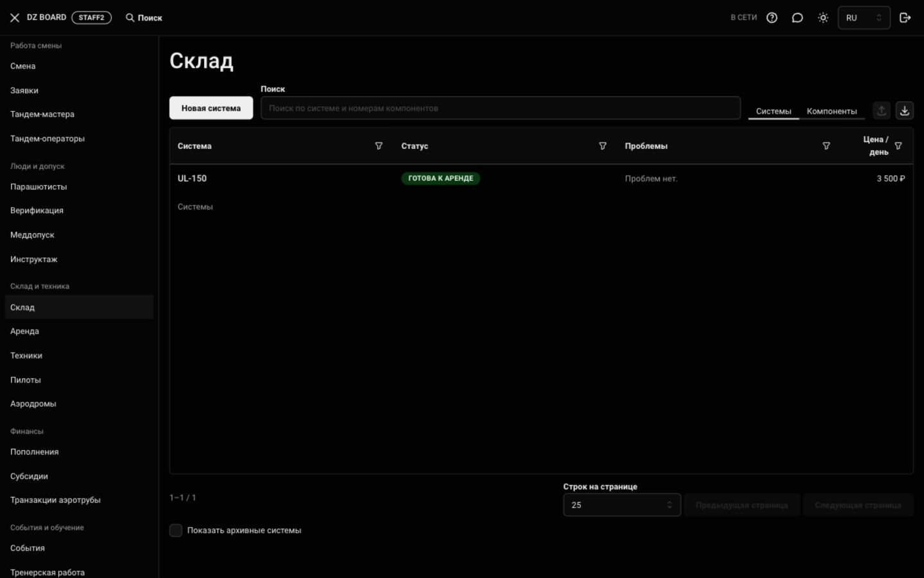Open search from the top bar
The image size is (924, 578).
click(144, 18)
